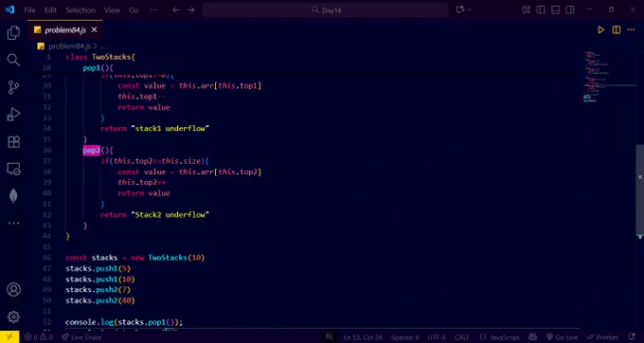The height and width of the screenshot is (343, 644).
Task: Open the Go menu
Action: (134, 10)
